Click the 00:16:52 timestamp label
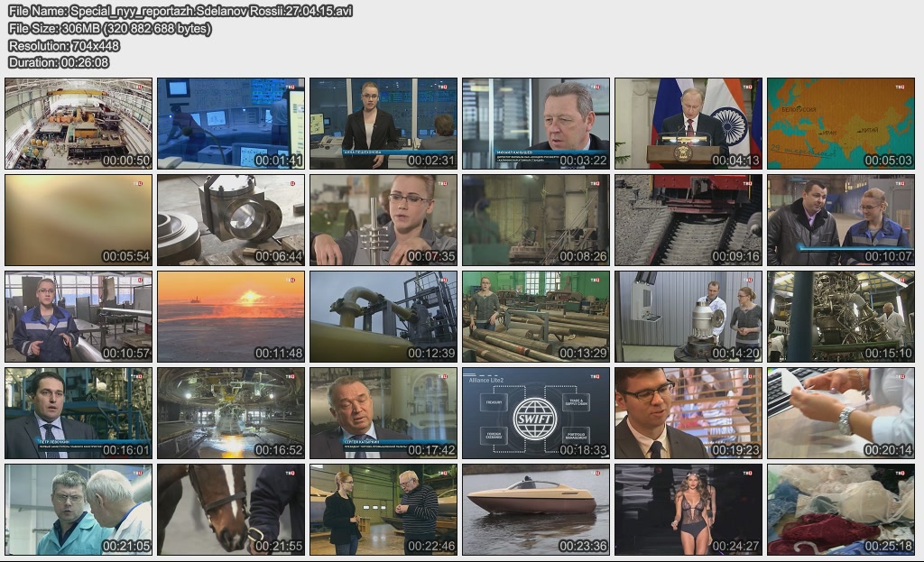The height and width of the screenshot is (562, 924). tap(278, 450)
